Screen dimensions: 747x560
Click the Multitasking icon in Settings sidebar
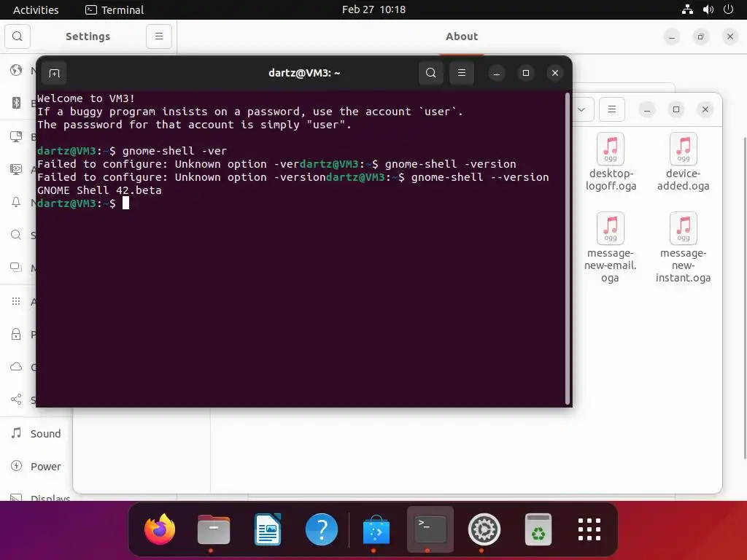(x=16, y=268)
